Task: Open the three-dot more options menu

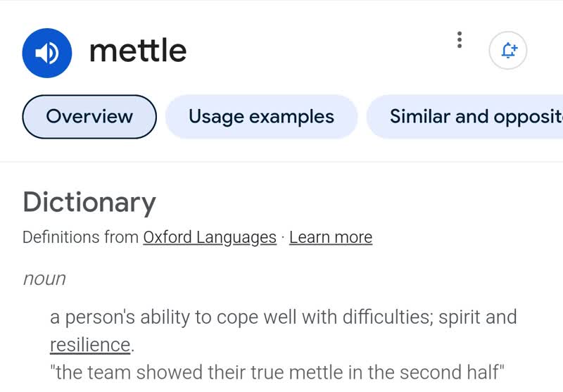Action: pos(460,40)
